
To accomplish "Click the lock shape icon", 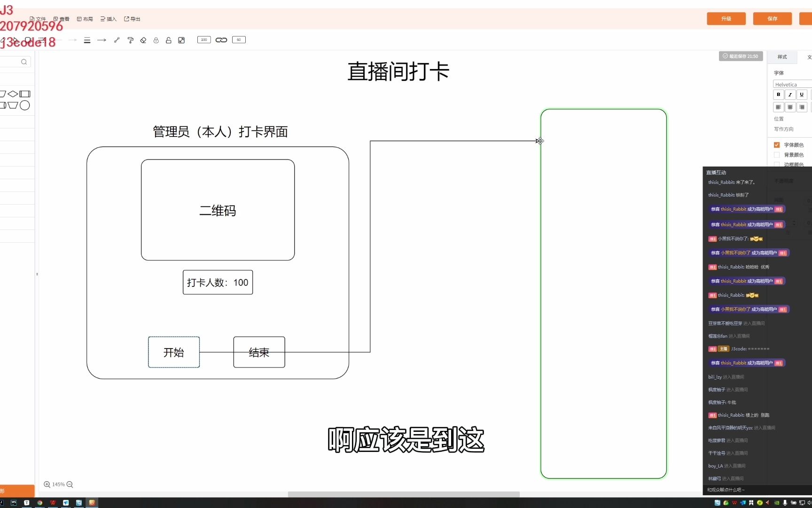I will coord(156,40).
